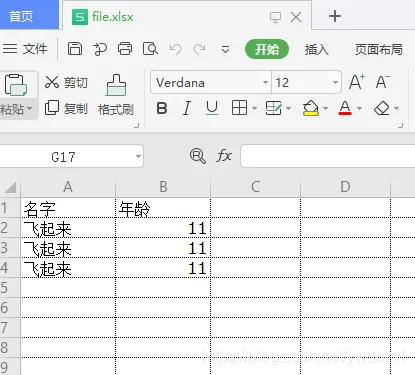Screen dimensions: 415x375
Task: Toggle Italic formatting
Action: (x=187, y=108)
